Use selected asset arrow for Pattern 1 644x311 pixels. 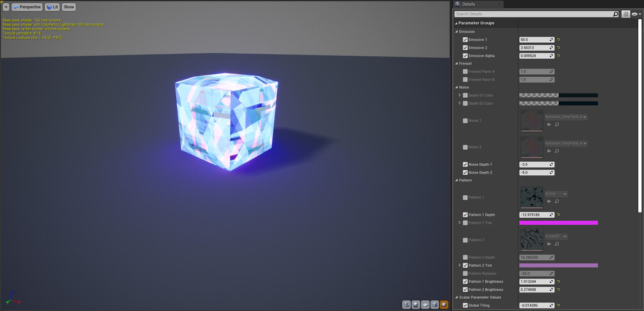[x=549, y=201]
